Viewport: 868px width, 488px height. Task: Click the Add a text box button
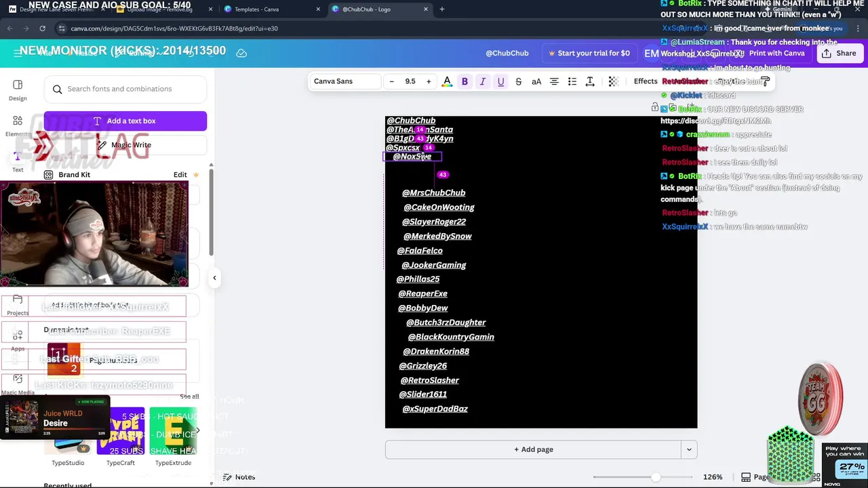125,121
